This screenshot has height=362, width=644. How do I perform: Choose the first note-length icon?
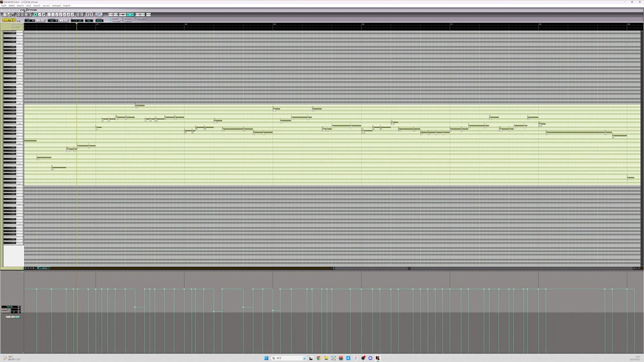49,14
